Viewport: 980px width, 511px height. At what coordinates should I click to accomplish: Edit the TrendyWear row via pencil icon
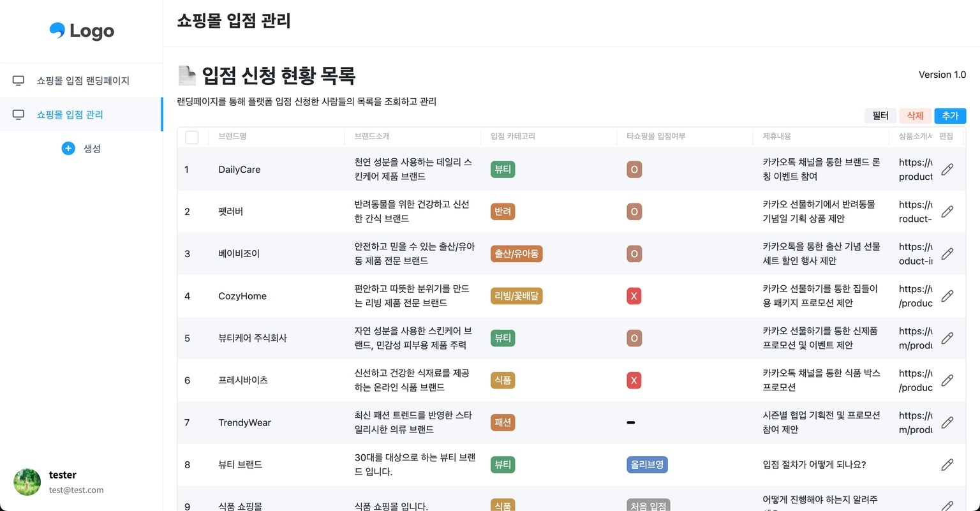pyautogui.click(x=947, y=422)
